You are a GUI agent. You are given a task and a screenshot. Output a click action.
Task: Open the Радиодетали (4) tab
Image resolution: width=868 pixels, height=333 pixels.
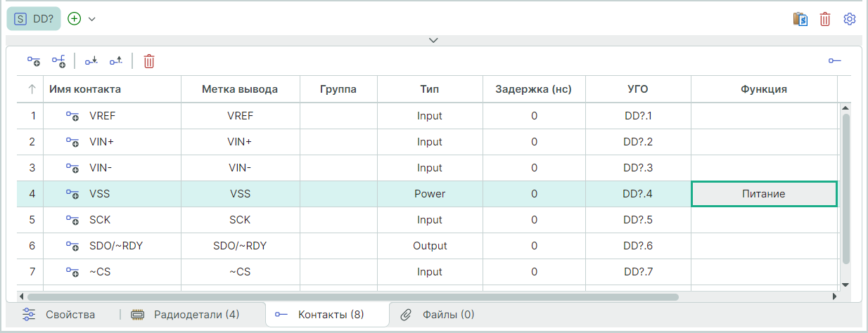[186, 314]
